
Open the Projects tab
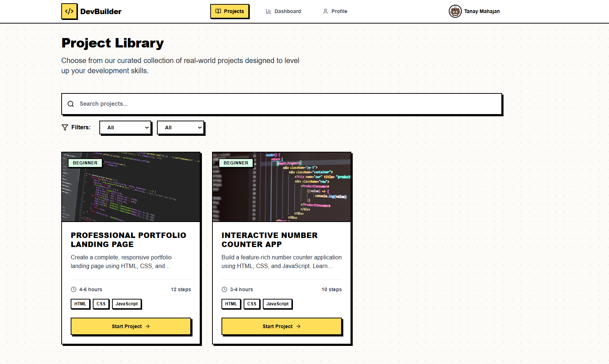(x=229, y=11)
